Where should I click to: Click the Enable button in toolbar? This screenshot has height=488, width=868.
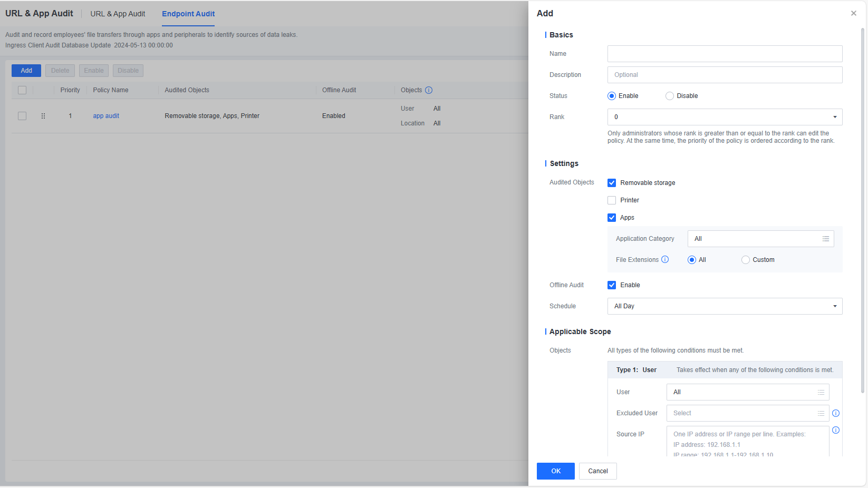(94, 71)
